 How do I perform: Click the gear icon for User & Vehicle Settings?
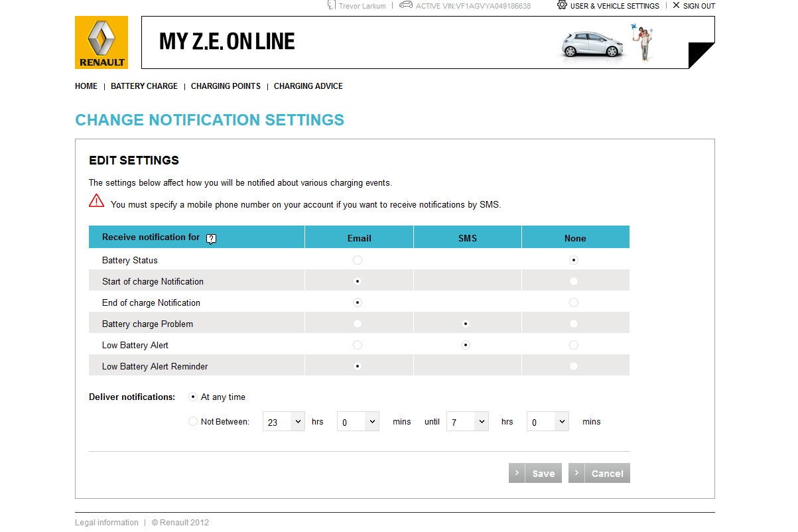562,5
